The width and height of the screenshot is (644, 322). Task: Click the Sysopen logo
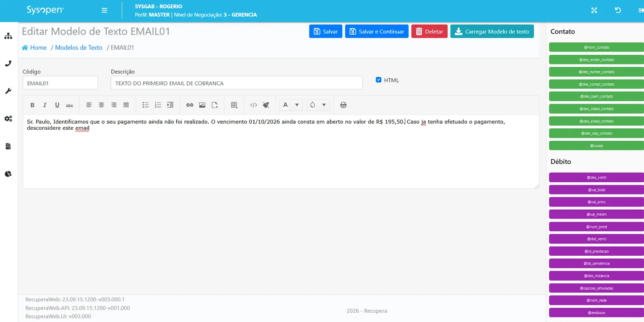pos(45,10)
